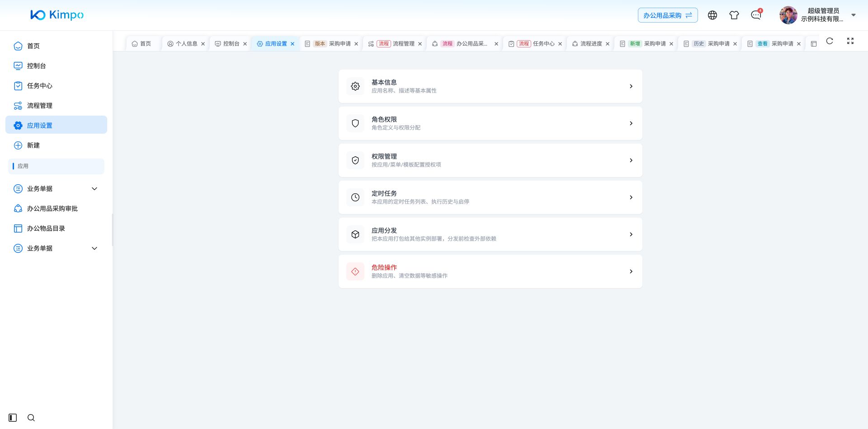
Task: Click 新建 in sidebar
Action: 56,145
